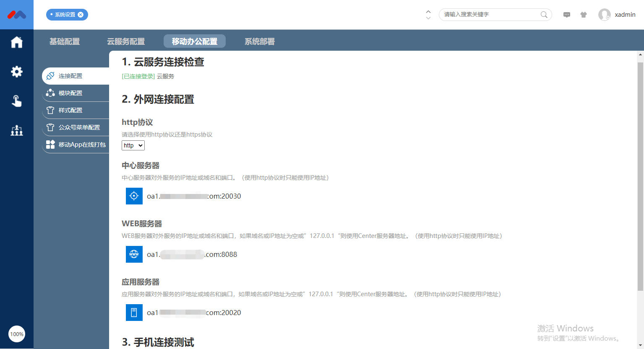Click the search magnifier icon

pyautogui.click(x=544, y=14)
